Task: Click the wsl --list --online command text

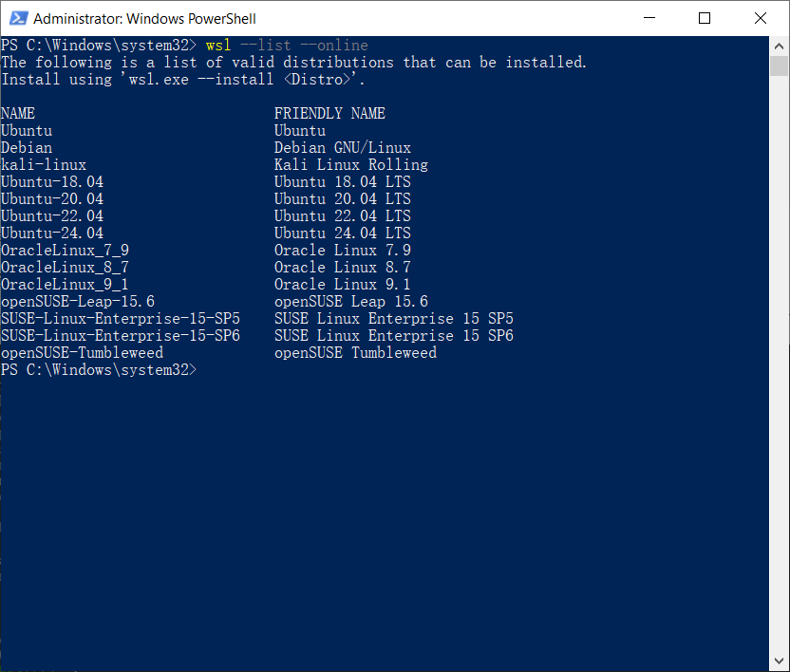Action: pyautogui.click(x=287, y=46)
